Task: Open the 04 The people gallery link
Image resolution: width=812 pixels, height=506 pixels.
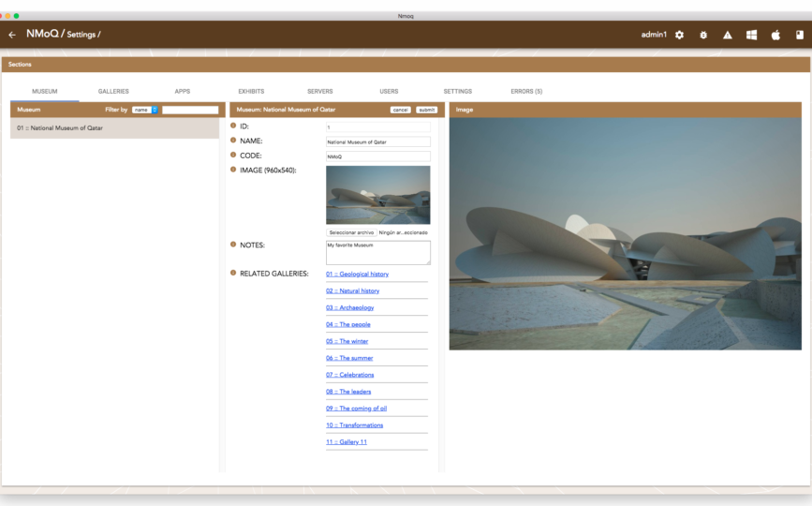Action: (x=348, y=324)
